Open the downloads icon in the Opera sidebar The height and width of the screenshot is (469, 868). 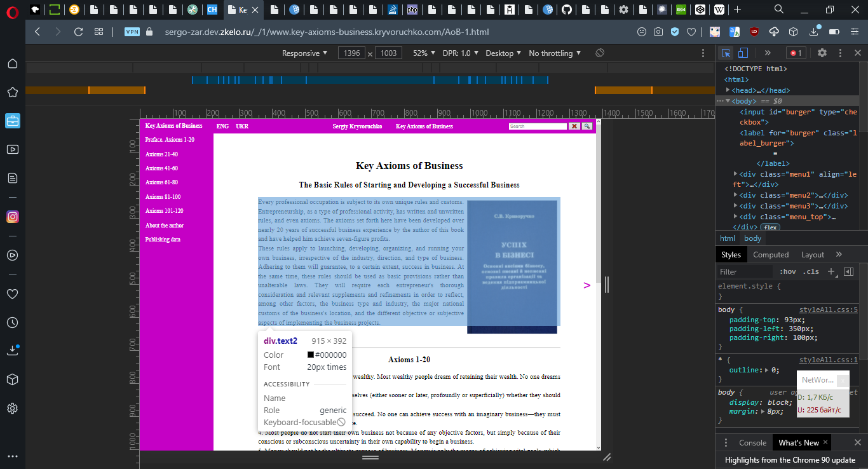point(12,350)
